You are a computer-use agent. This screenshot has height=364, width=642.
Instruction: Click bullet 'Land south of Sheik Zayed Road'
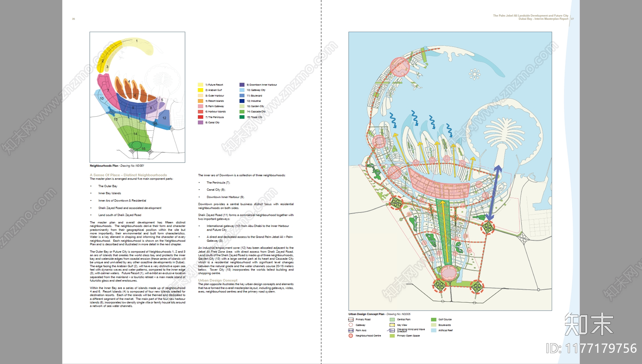click(120, 215)
